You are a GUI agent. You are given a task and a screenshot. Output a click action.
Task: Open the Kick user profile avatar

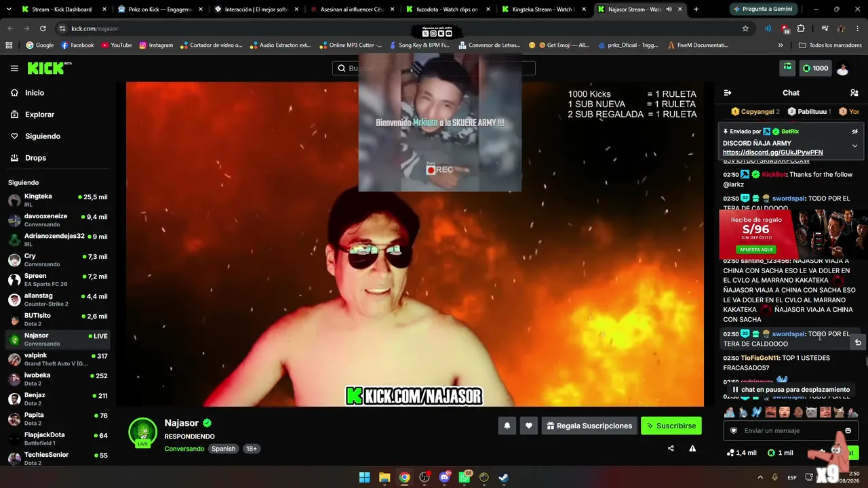click(x=843, y=68)
